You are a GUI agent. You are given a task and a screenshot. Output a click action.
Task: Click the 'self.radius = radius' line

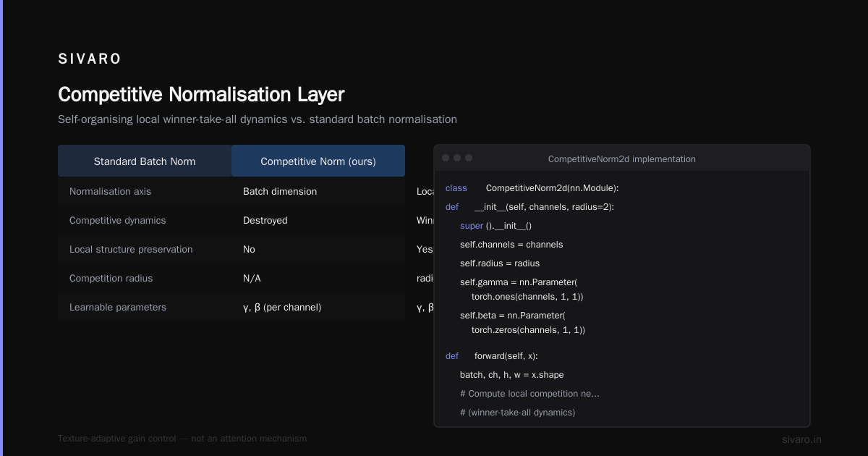(x=500, y=263)
